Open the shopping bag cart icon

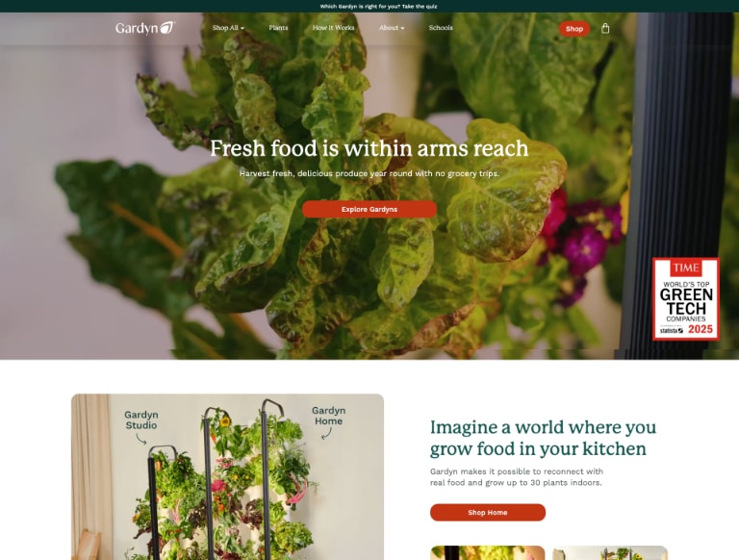coord(605,29)
